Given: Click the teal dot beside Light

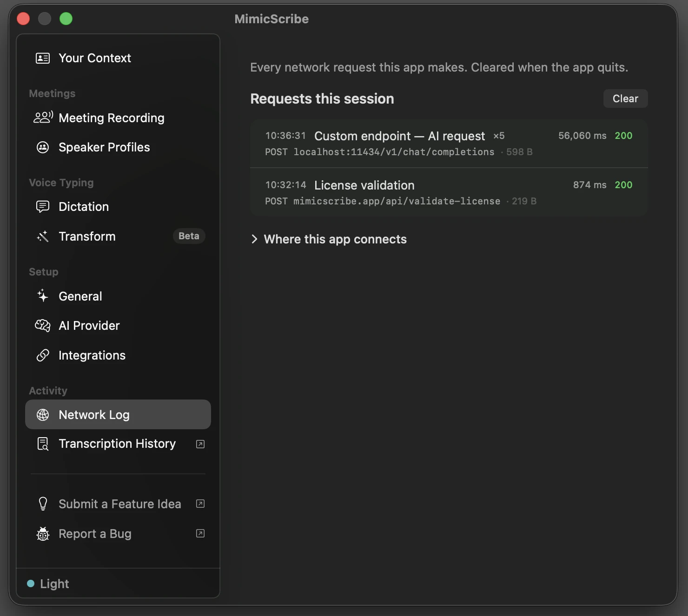Looking at the screenshot, I should pos(31,583).
